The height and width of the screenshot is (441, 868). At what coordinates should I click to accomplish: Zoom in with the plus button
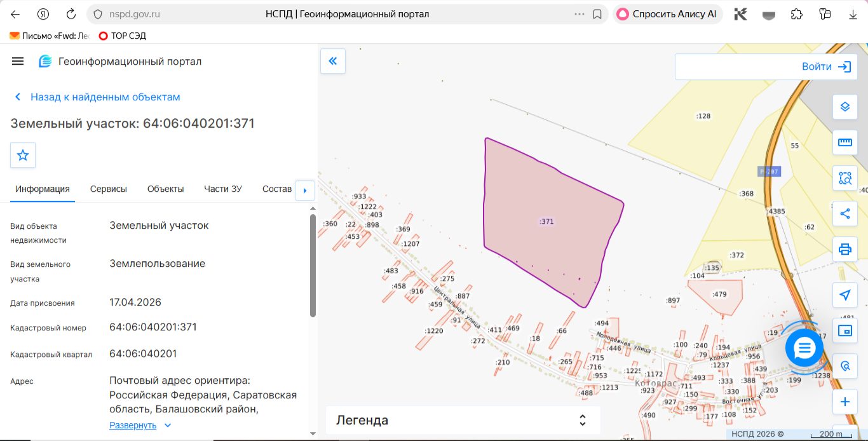coord(844,402)
